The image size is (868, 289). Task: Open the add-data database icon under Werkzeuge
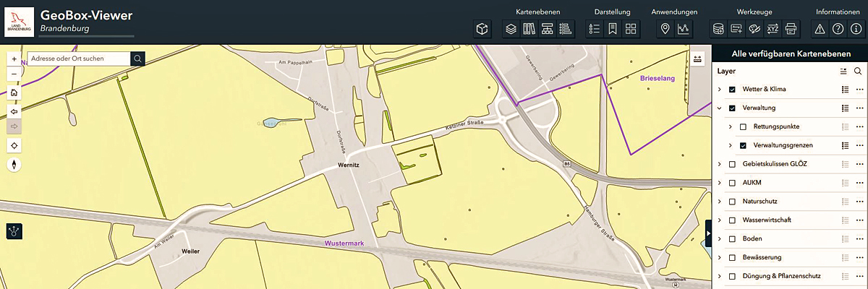[x=718, y=29]
